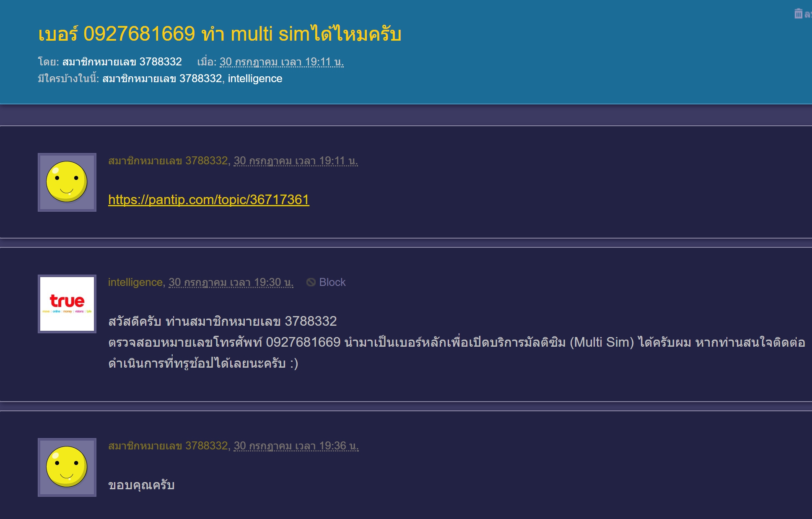Viewport: 812px width, 519px height.
Task: Click smiley avatar on the 19:11 post
Action: pos(67,182)
